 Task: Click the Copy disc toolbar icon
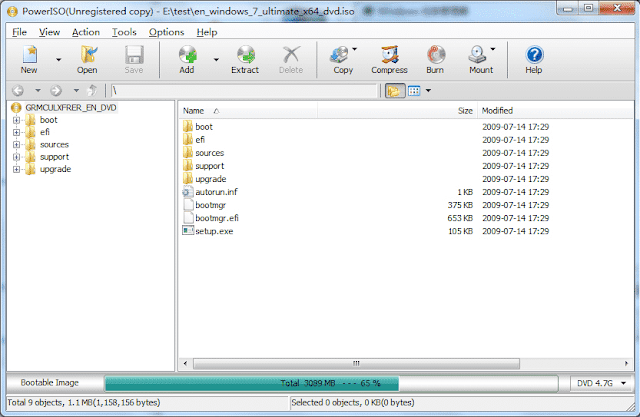click(340, 55)
